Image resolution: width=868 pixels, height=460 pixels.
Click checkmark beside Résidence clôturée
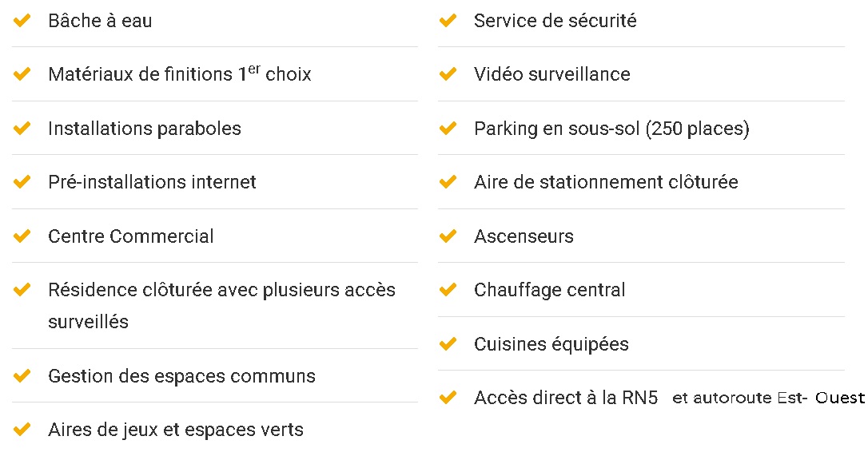(x=22, y=290)
